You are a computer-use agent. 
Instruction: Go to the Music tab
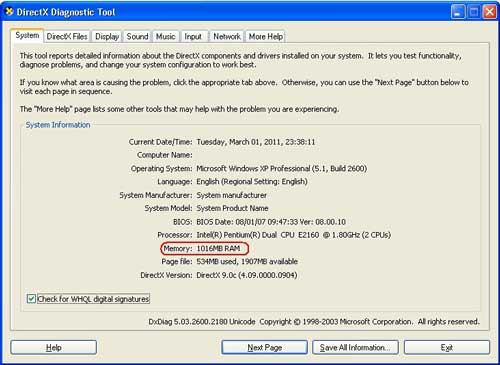click(166, 36)
